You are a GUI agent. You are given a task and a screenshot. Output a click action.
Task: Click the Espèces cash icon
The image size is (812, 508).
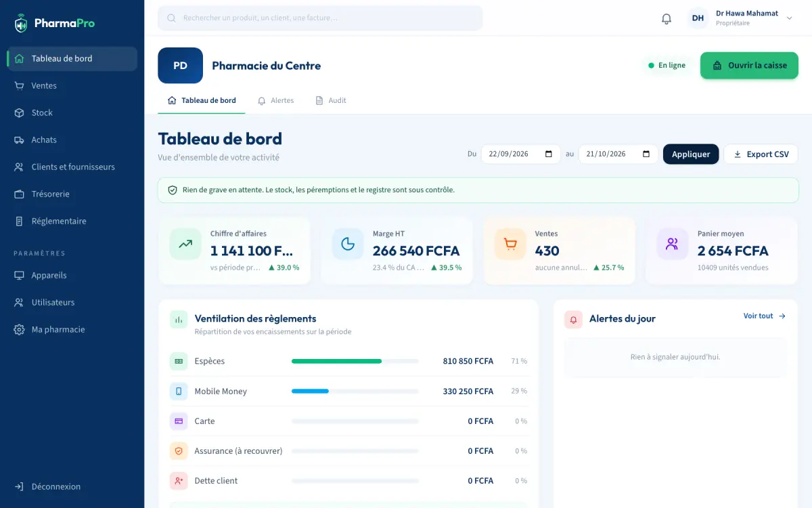[x=179, y=361]
